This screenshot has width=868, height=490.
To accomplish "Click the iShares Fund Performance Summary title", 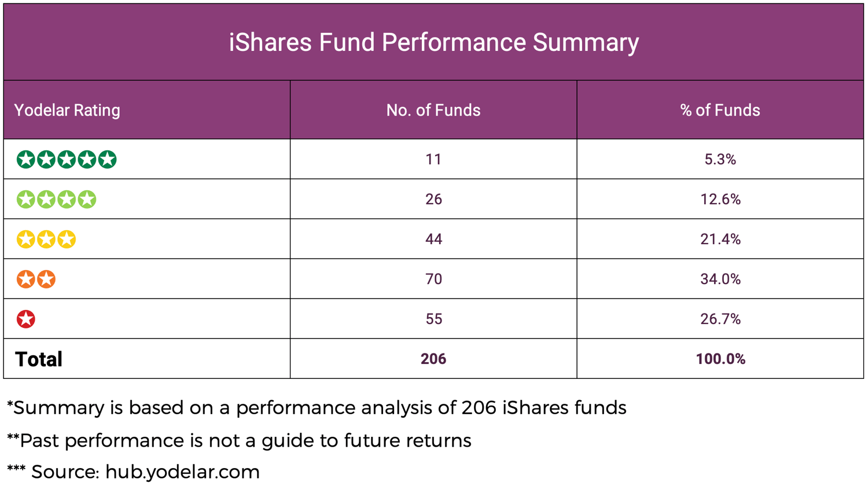I will click(x=433, y=42).
